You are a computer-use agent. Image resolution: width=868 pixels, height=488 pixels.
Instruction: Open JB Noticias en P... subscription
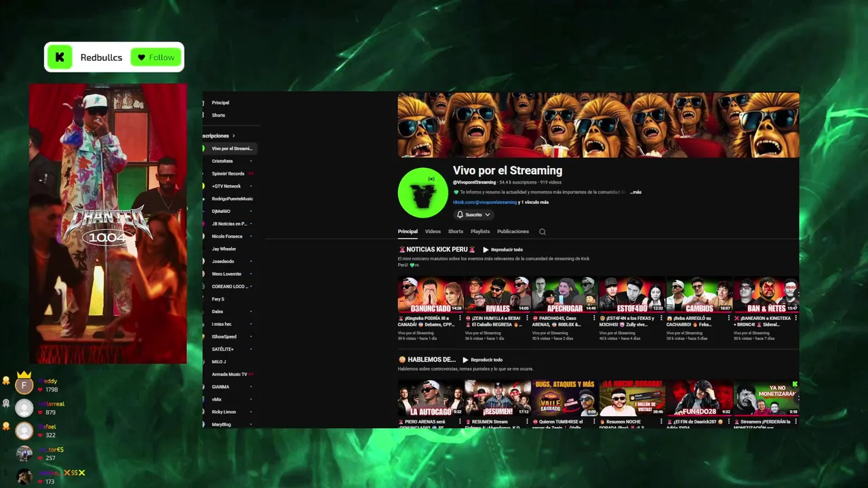pyautogui.click(x=229, y=224)
